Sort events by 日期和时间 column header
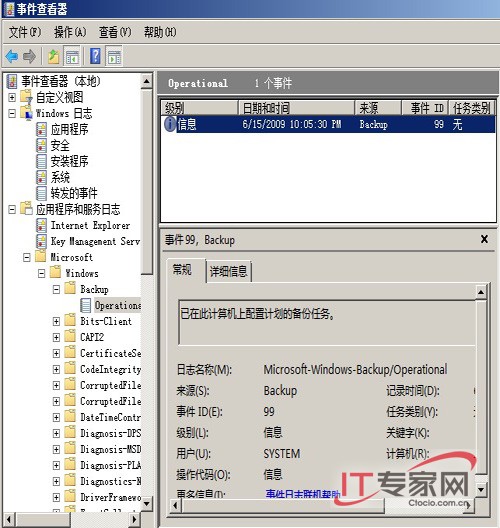This screenshot has width=500, height=528. click(x=296, y=108)
